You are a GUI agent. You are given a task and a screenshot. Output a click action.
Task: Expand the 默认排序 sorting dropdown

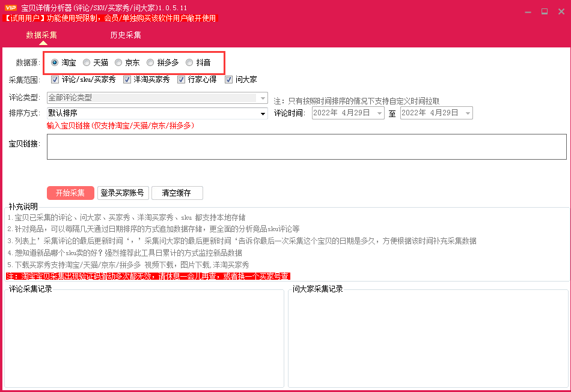pyautogui.click(x=263, y=113)
